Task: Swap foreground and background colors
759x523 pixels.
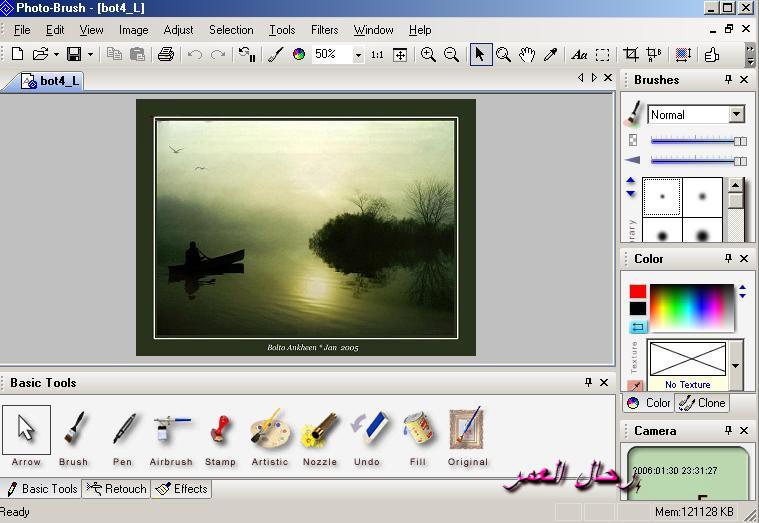Action: (638, 327)
